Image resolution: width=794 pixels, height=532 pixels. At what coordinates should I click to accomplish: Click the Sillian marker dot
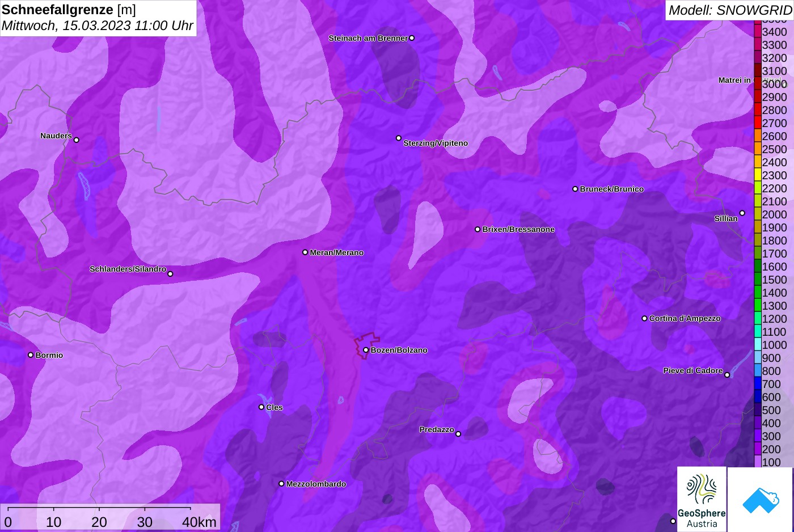pyautogui.click(x=742, y=213)
